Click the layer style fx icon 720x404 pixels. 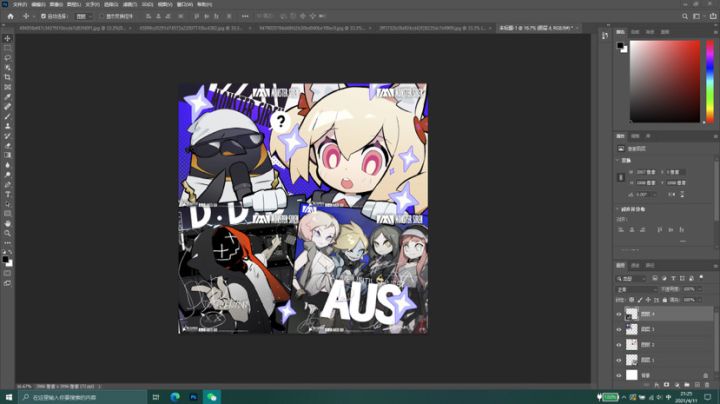coord(657,385)
